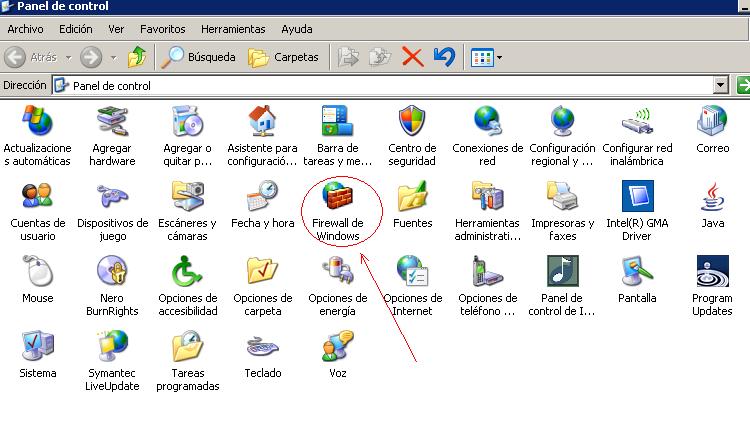
Task: Open Opciones de carpeta icon
Action: [x=262, y=271]
